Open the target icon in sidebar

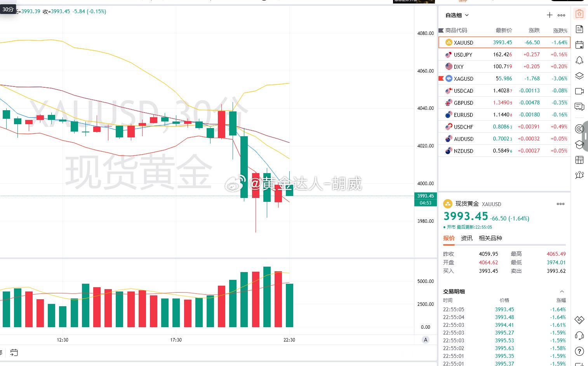coord(579,129)
